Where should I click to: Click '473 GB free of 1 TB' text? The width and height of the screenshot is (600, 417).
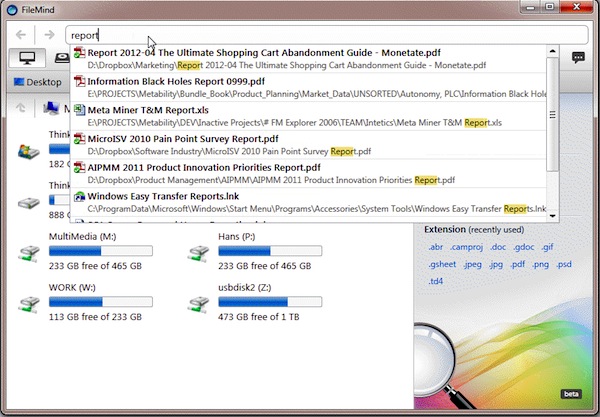[259, 317]
